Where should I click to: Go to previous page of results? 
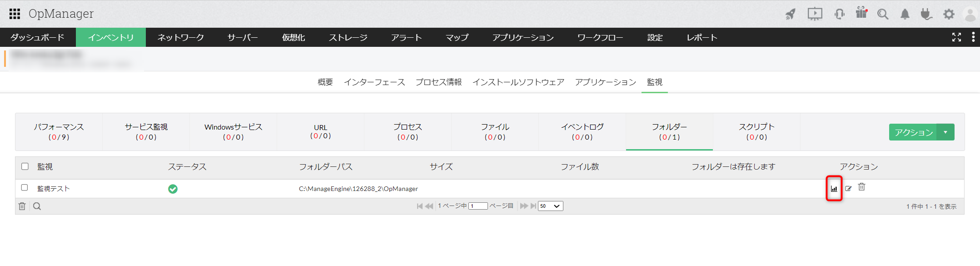[429, 206]
